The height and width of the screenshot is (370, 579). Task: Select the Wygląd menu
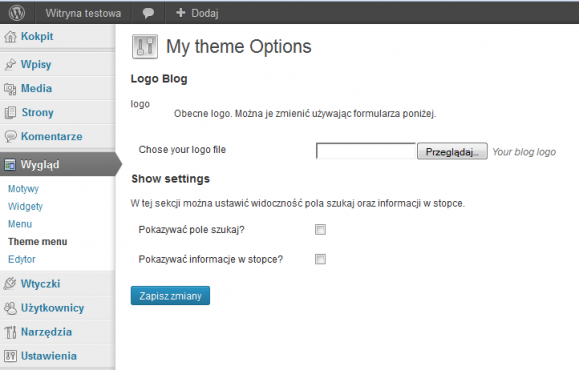coord(40,165)
